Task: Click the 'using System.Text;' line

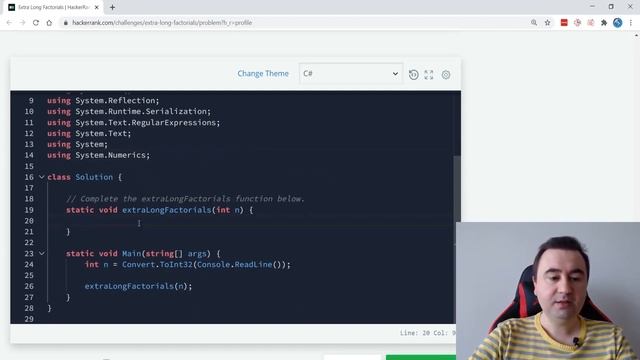Action: point(89,133)
